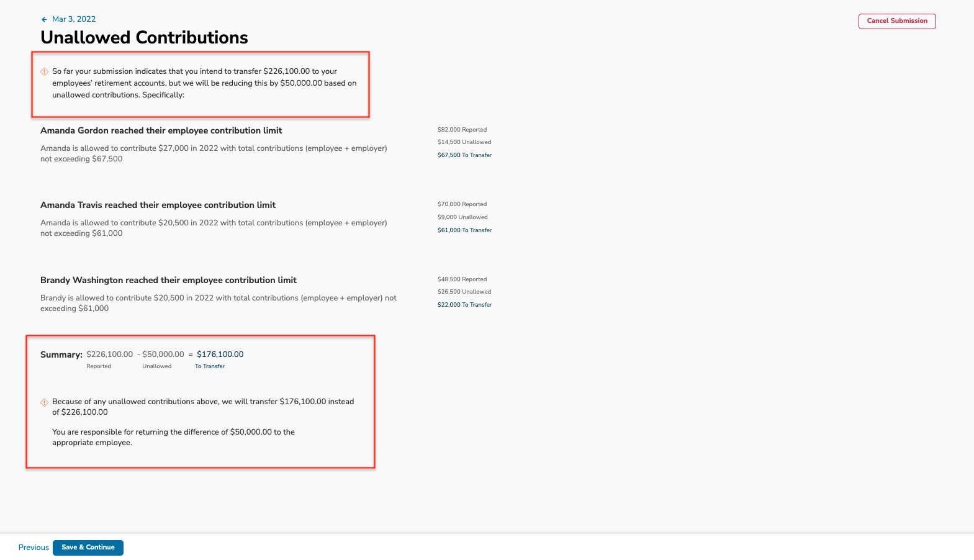The width and height of the screenshot is (974, 560).
Task: Click the To Transfer label under summary
Action: pos(210,366)
